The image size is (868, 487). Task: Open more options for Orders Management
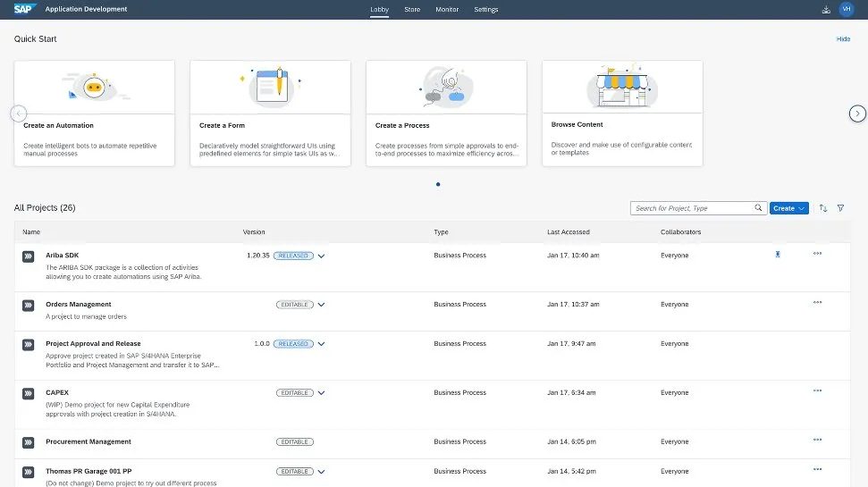(x=817, y=303)
